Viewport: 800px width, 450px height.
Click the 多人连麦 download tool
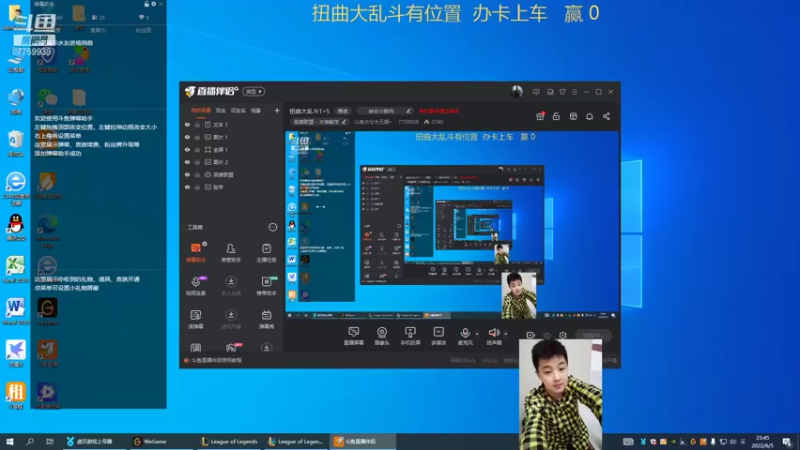tap(231, 286)
